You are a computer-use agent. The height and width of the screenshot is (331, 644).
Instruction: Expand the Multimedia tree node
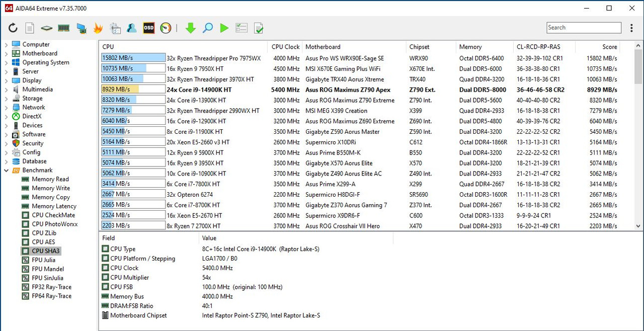coord(6,90)
